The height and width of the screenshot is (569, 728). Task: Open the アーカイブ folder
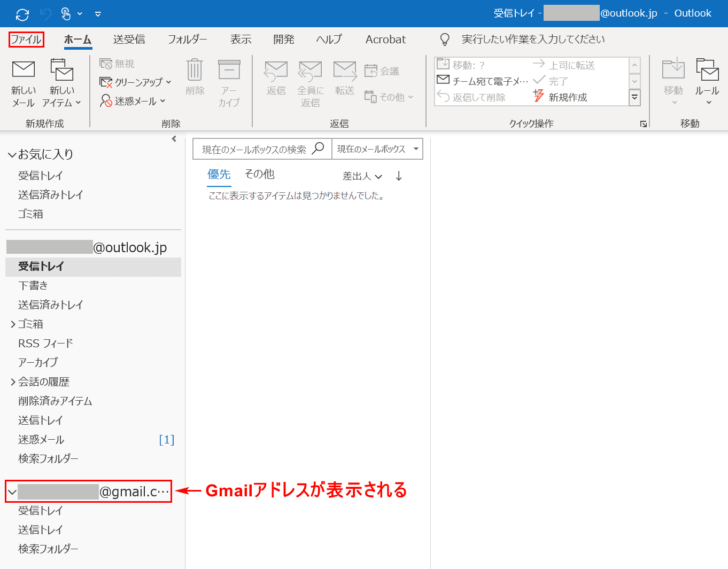coord(38,362)
